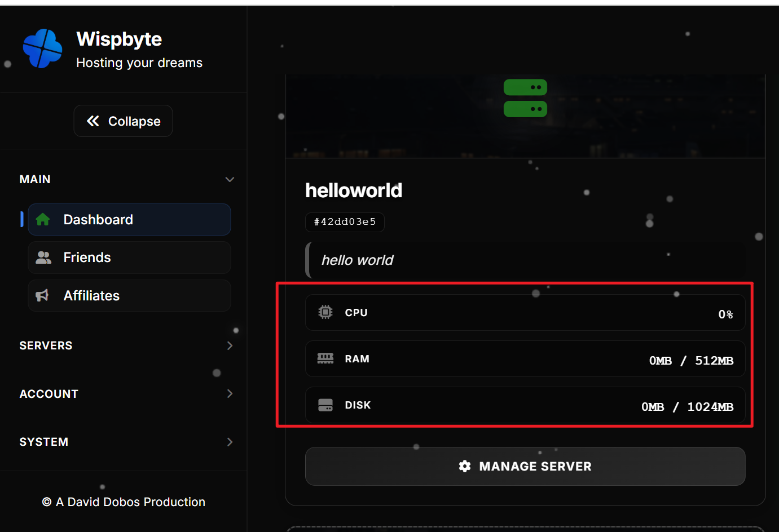Collapse the sidebar with Collapse button

coord(123,121)
